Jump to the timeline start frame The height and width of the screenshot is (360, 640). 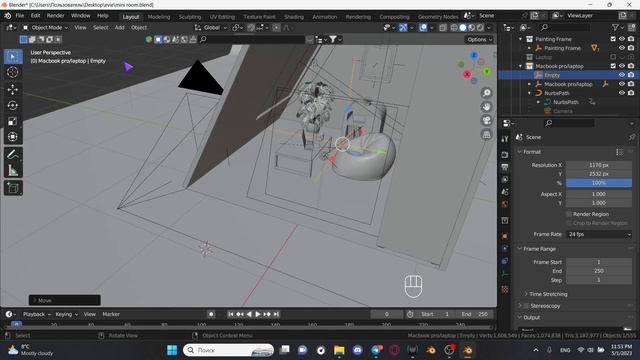click(x=231, y=314)
